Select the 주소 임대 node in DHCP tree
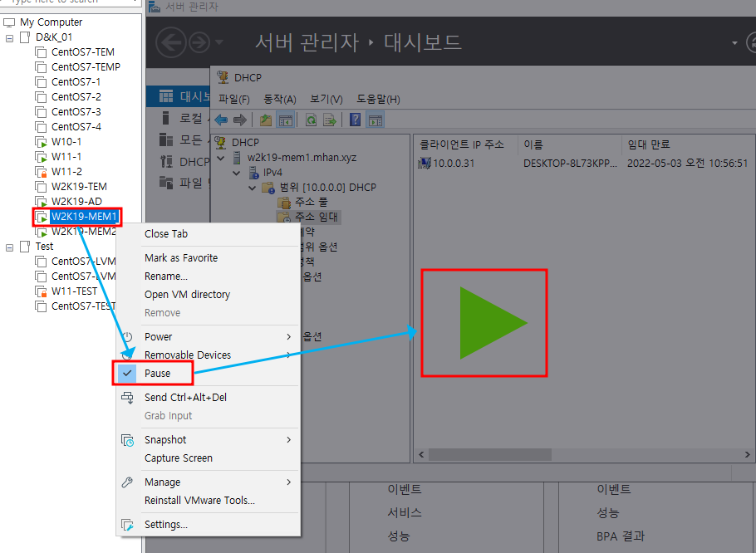 [x=316, y=217]
